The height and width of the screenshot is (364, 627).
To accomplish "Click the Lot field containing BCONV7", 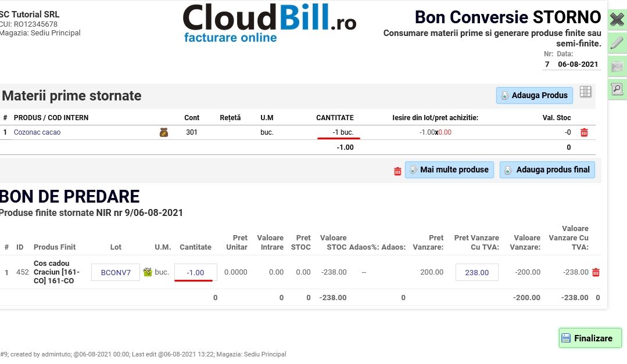I will tap(116, 272).
